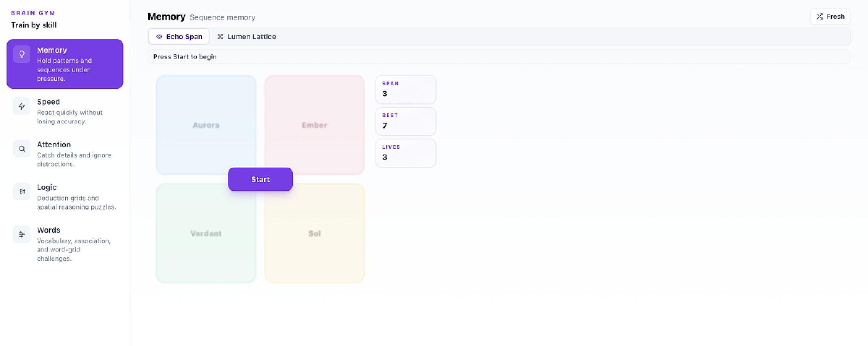This screenshot has width=868, height=346.
Task: Open the Speed training category
Action: [65, 111]
